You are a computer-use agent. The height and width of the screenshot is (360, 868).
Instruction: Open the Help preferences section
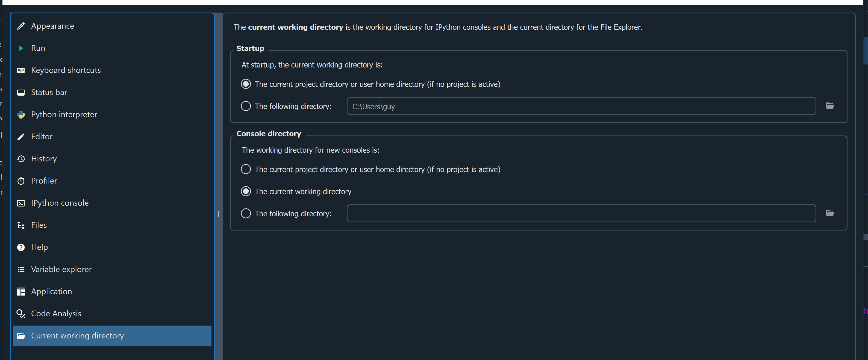pyautogui.click(x=39, y=247)
